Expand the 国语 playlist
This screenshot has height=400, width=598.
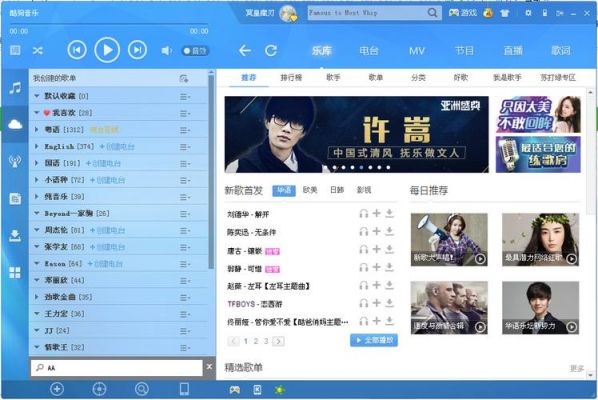(x=37, y=163)
